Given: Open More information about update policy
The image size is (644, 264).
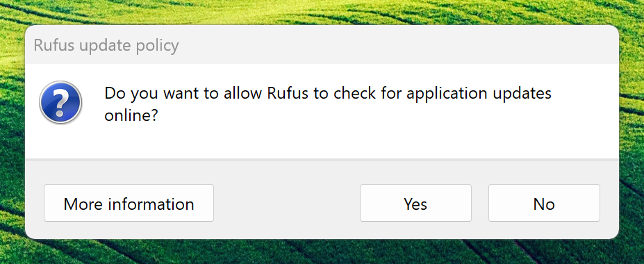Looking at the screenshot, I should (x=129, y=203).
